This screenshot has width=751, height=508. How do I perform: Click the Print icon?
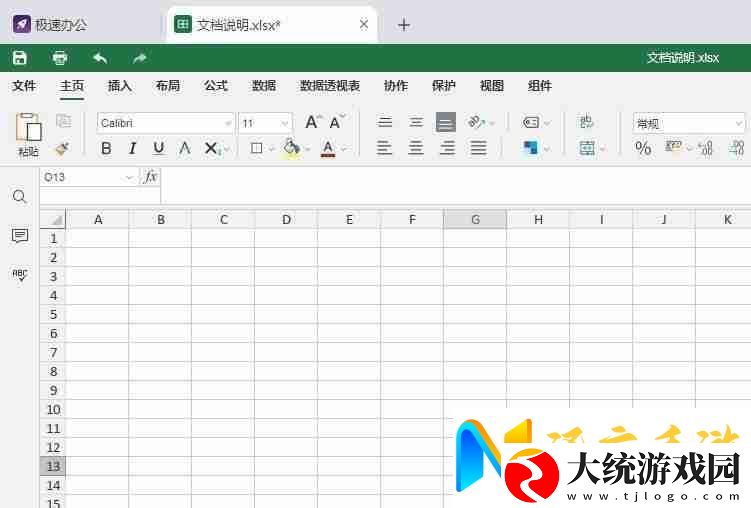coord(60,58)
